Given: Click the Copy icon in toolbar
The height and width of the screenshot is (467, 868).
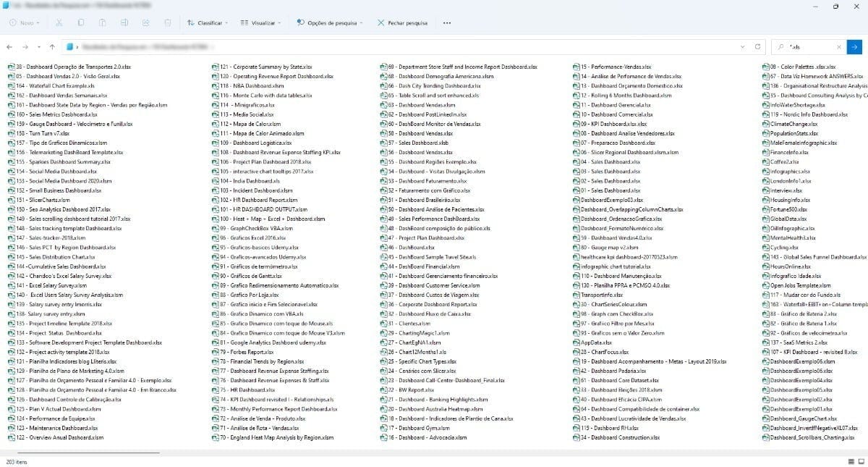Looking at the screenshot, I should tap(81, 22).
